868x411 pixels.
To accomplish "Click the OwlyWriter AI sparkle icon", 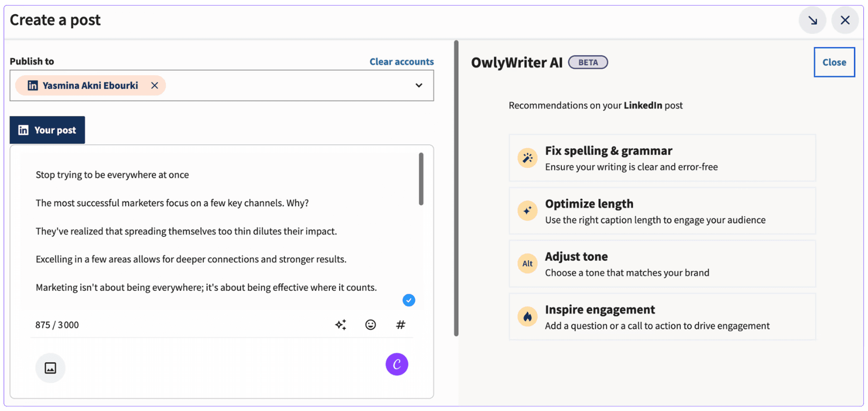I will pyautogui.click(x=341, y=324).
